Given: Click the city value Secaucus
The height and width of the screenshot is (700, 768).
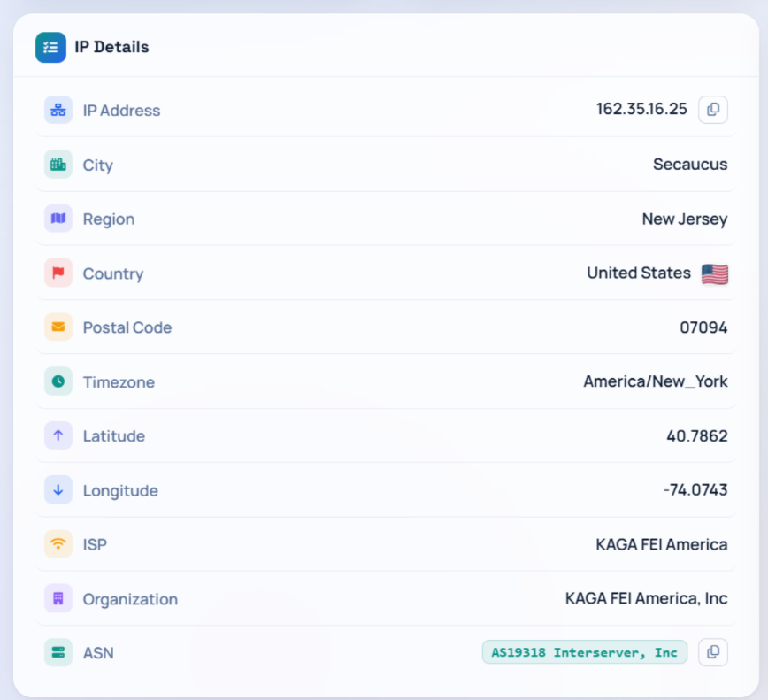Looking at the screenshot, I should click(x=690, y=164).
